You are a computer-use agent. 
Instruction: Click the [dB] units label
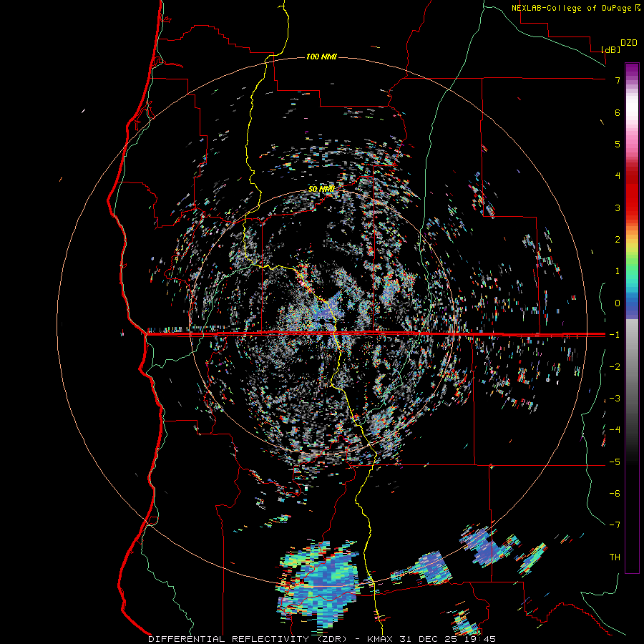coord(611,49)
